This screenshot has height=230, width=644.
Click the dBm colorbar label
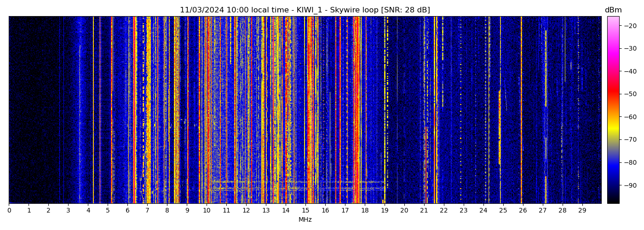(613, 10)
